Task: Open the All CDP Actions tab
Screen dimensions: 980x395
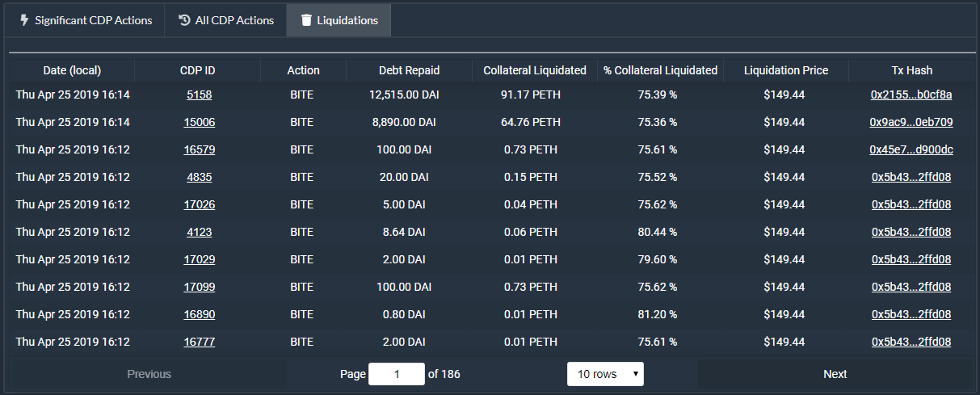Action: click(x=225, y=20)
